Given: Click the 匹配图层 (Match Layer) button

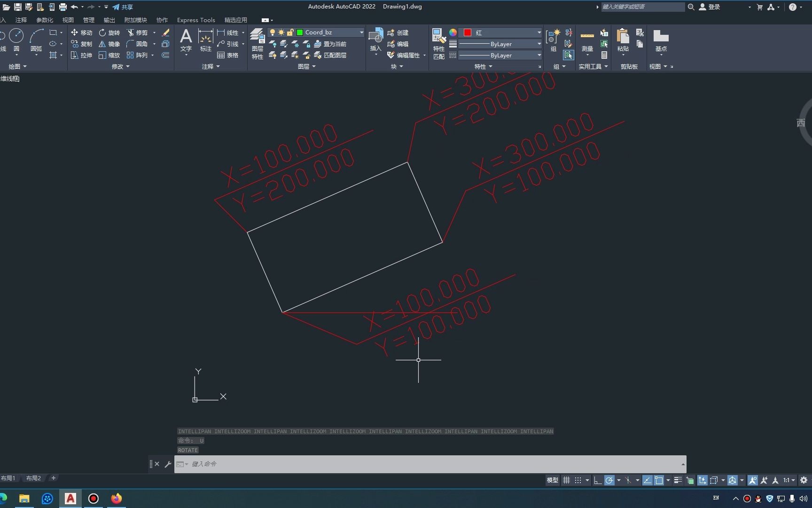Looking at the screenshot, I should point(330,55).
